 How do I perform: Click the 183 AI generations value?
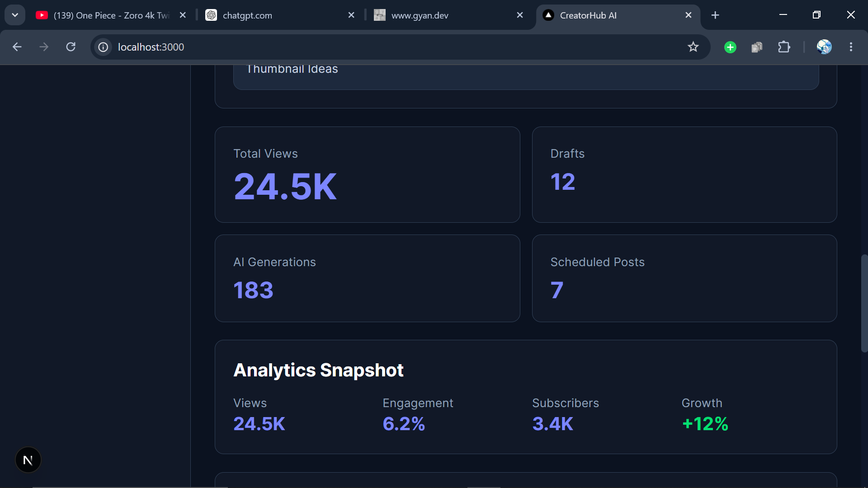[x=253, y=290]
